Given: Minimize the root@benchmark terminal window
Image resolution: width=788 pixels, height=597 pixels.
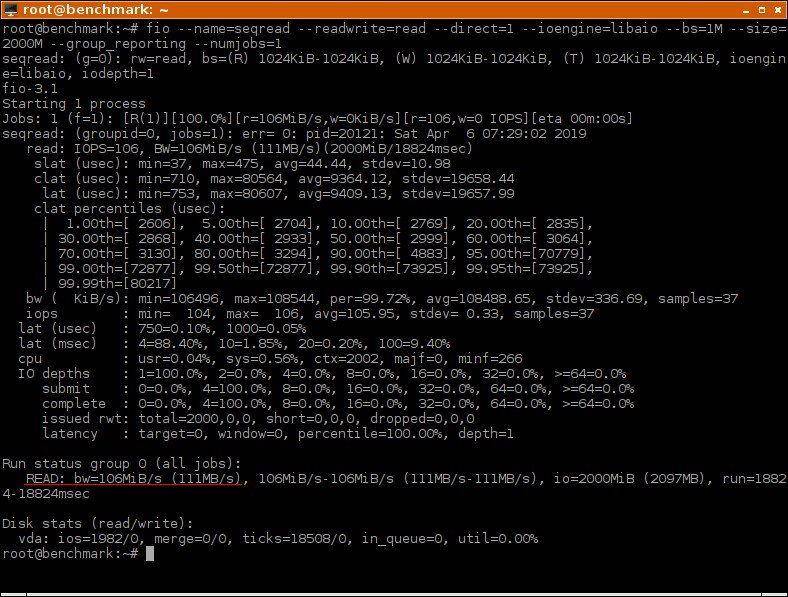Looking at the screenshot, I should pyautogui.click(x=746, y=10).
